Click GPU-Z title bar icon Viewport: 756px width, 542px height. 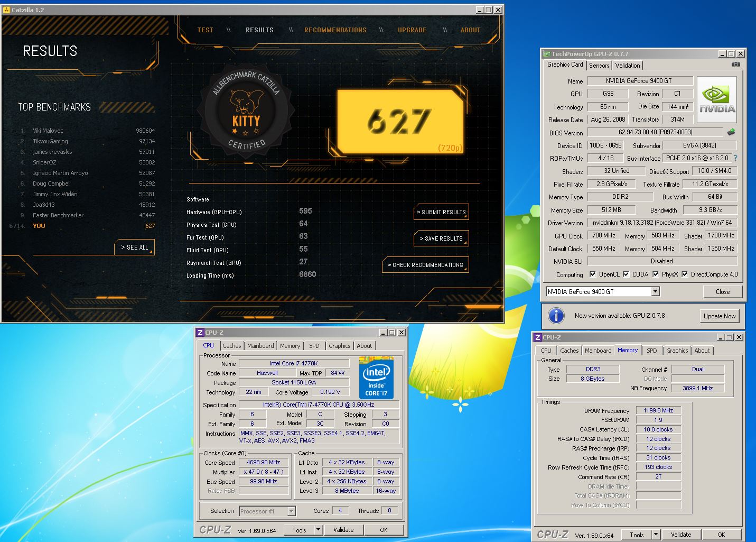click(547, 54)
